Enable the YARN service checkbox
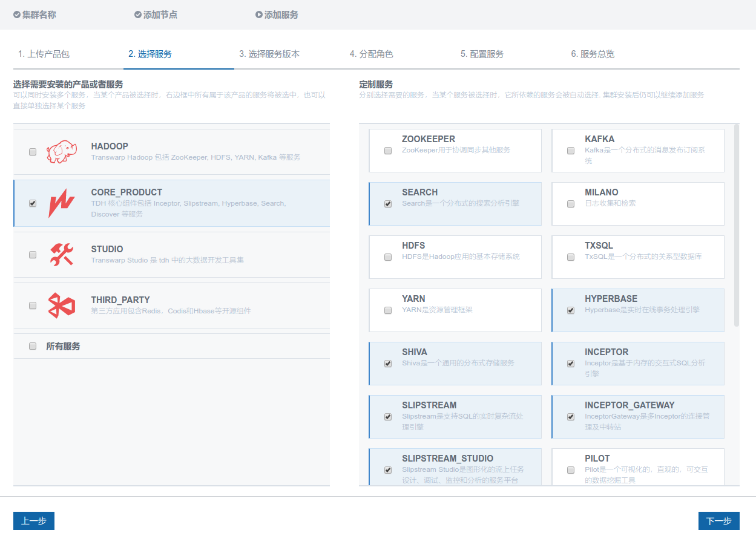Image resolution: width=756 pixels, height=539 pixels. coord(388,311)
